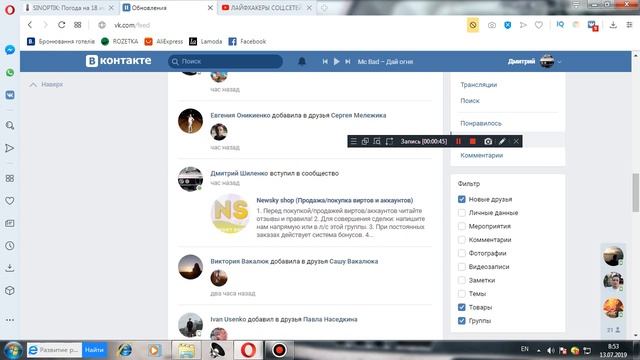Open bookmarks heart icon in sidebar
This screenshot has width=640, height=360.
[10, 201]
